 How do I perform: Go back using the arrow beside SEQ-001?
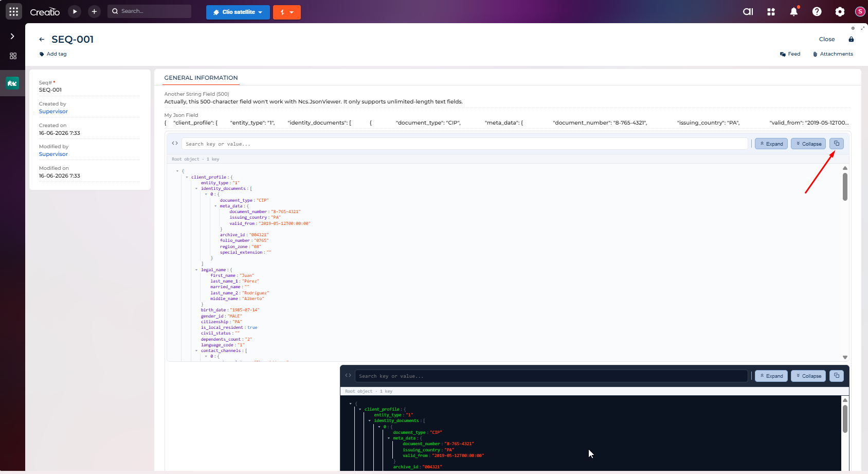[42, 39]
